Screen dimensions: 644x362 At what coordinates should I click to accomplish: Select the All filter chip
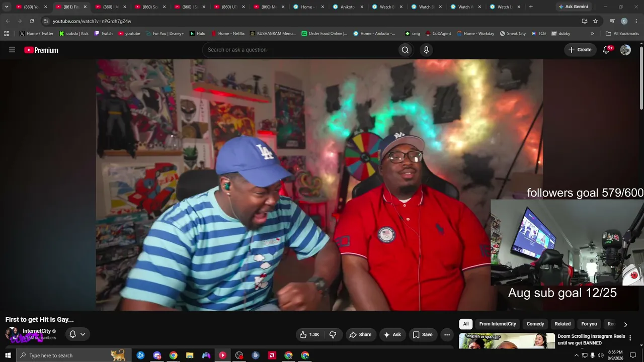click(466, 324)
